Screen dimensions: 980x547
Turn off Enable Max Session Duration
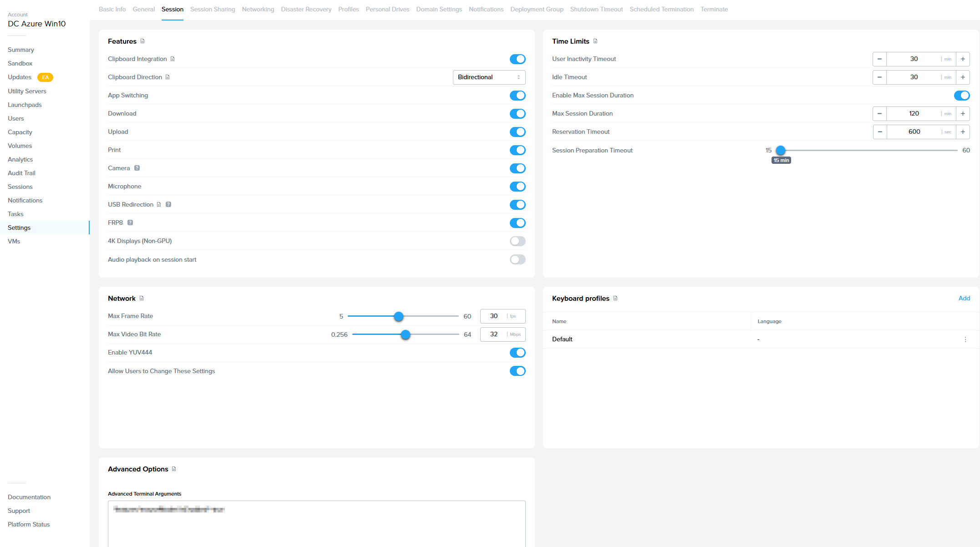coord(961,96)
